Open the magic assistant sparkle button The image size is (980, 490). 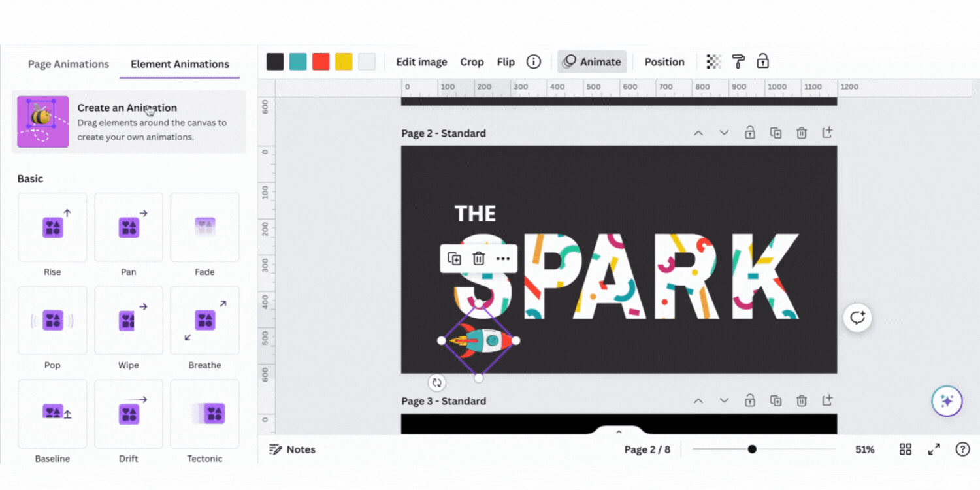click(x=947, y=400)
